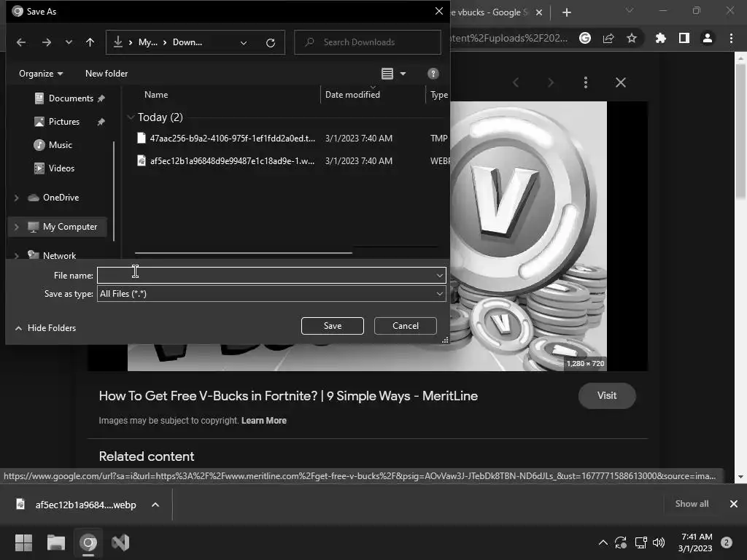This screenshot has height=560, width=747.
Task: Go up one folder level
Action: pyautogui.click(x=90, y=42)
